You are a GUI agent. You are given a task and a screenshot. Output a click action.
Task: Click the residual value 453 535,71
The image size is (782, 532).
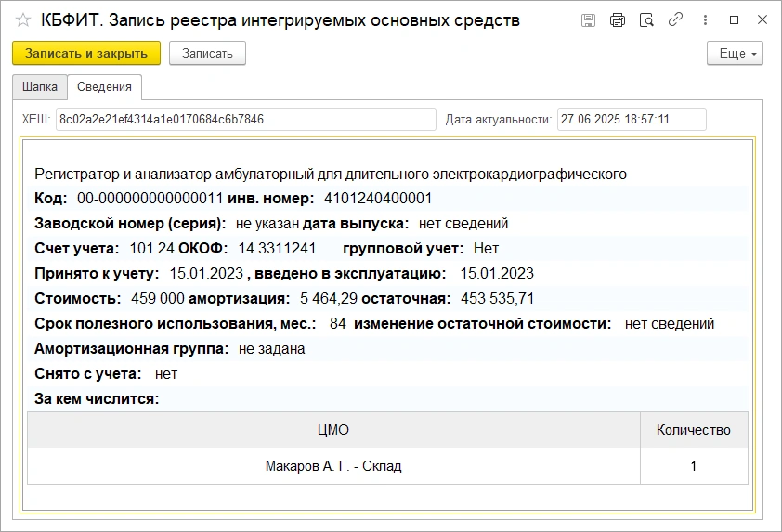(497, 299)
